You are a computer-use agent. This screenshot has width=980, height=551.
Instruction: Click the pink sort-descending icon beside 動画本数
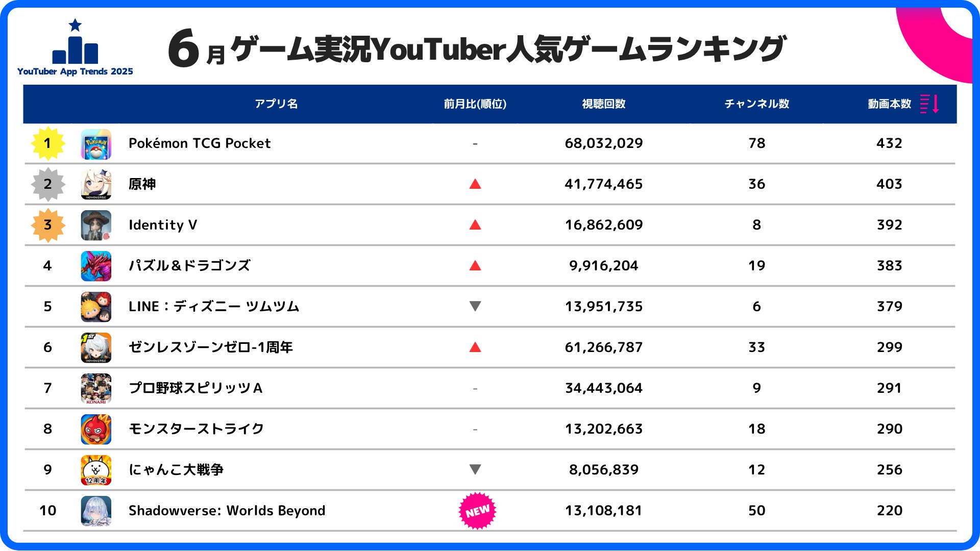(x=929, y=104)
